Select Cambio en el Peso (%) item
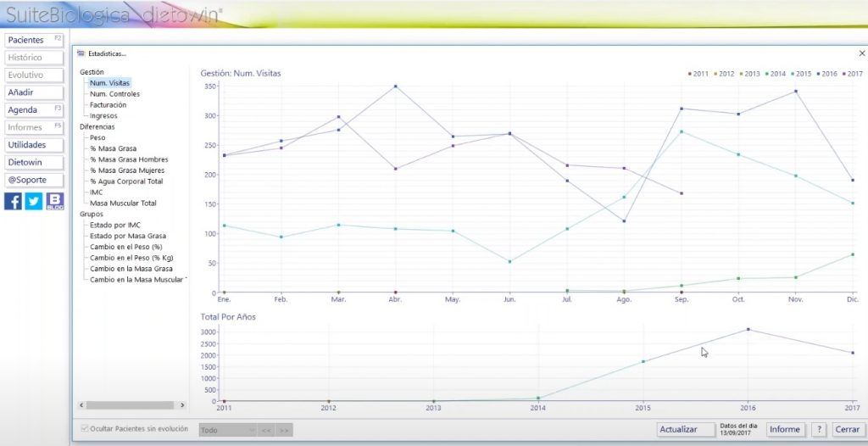Image resolution: width=868 pixels, height=446 pixels. [x=125, y=247]
